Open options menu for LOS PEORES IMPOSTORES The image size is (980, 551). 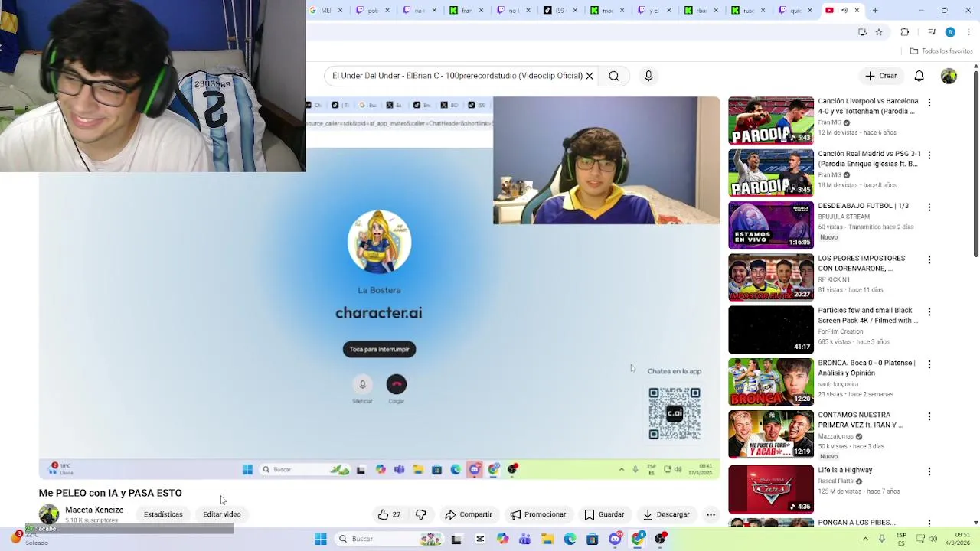click(x=929, y=259)
